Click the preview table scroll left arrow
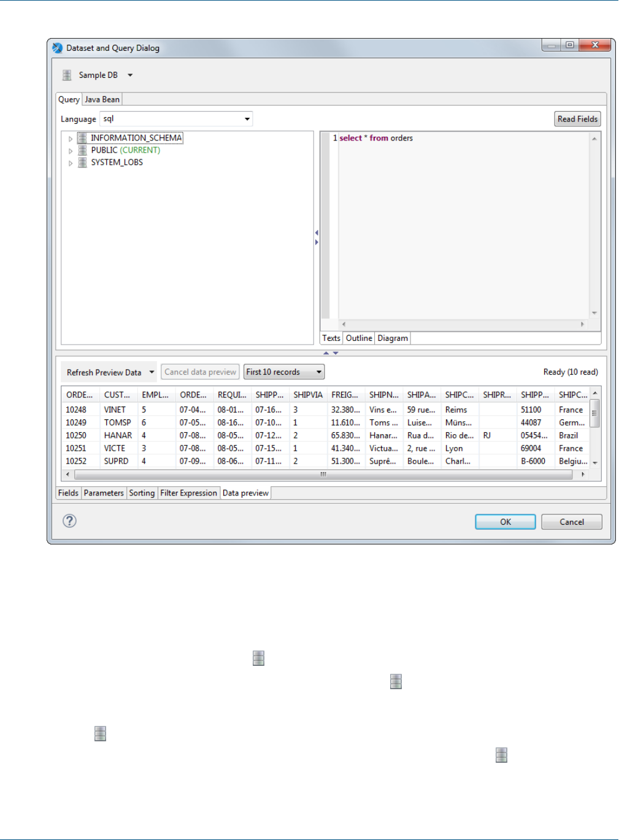Viewport: 619px width, 840px height. [x=67, y=475]
